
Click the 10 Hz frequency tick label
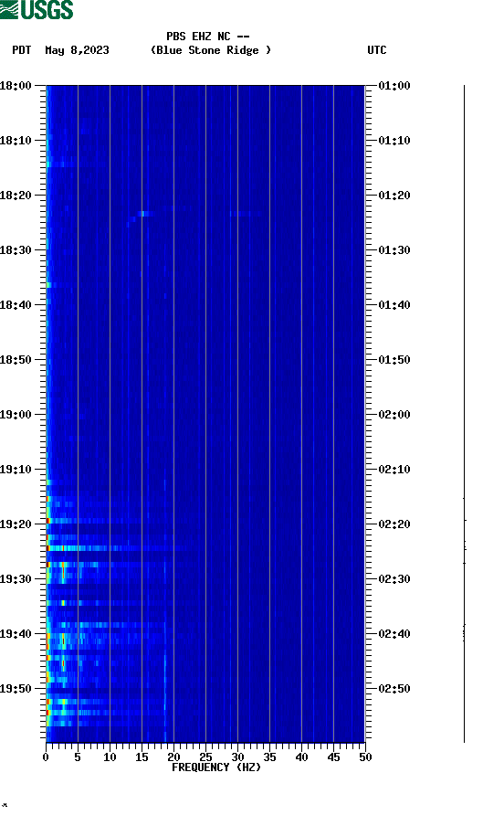click(x=110, y=757)
